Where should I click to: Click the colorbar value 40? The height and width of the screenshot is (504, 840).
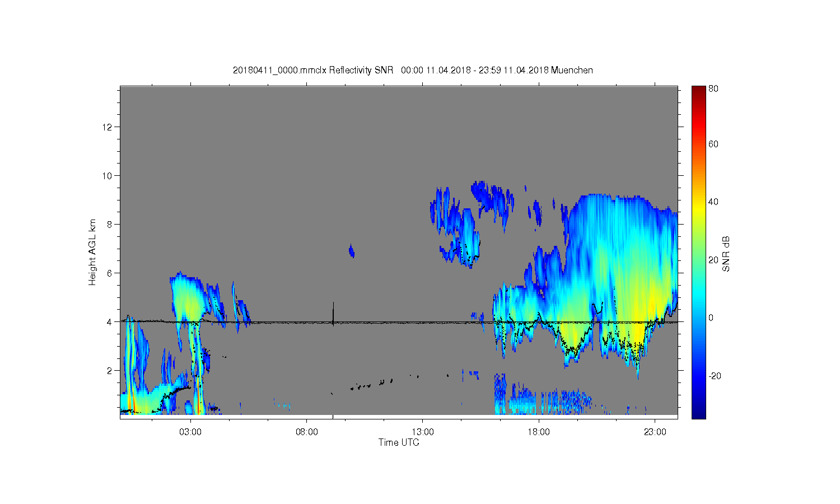pyautogui.click(x=713, y=202)
